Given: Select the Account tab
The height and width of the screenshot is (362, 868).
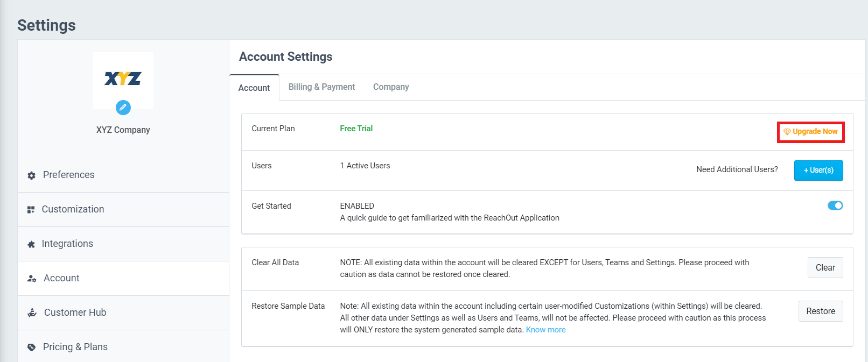Looking at the screenshot, I should (x=254, y=88).
